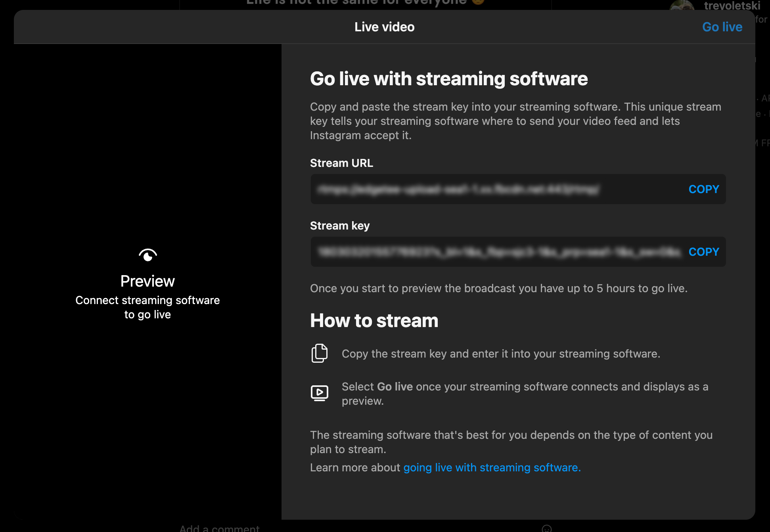
Task: Click the eye icon above Preview
Action: (148, 255)
